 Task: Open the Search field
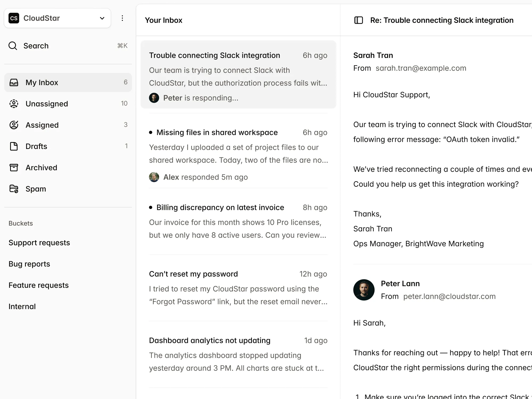click(x=68, y=46)
